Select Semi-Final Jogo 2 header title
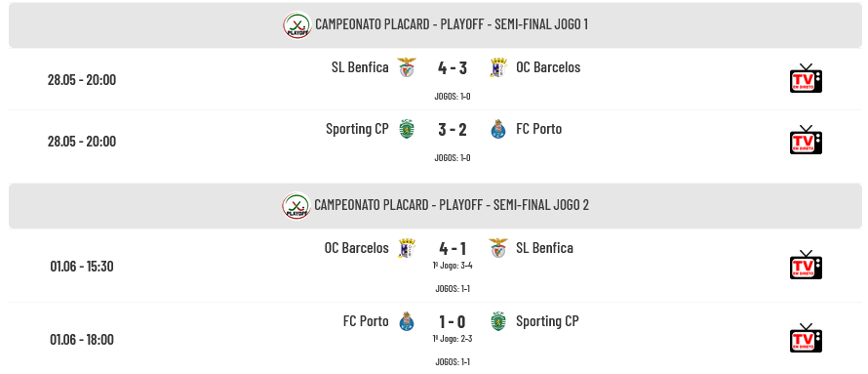Screen dimensions: 868x374 tap(452, 205)
